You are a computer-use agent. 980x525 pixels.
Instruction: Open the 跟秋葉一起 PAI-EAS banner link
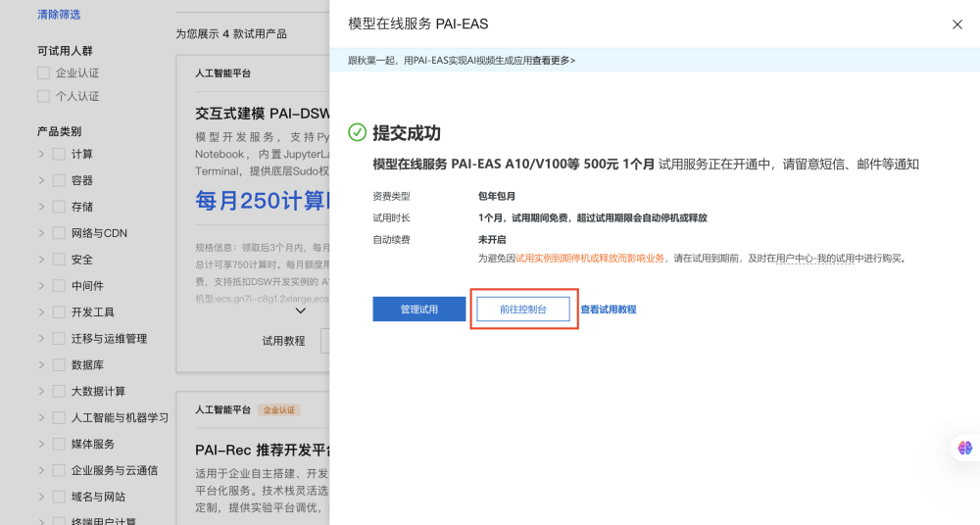[x=462, y=61]
